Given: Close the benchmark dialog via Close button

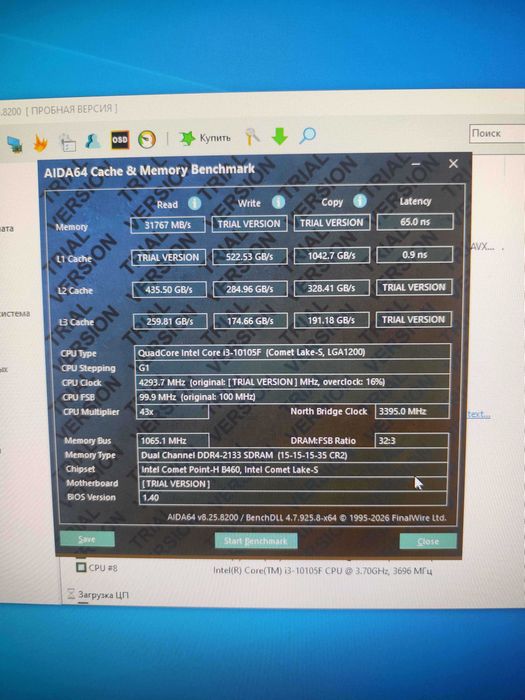Looking at the screenshot, I should 428,542.
